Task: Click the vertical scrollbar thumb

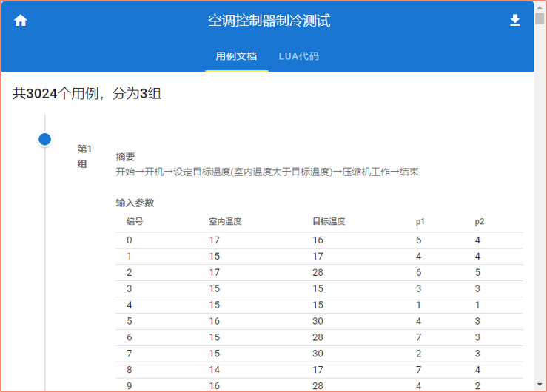Action: click(x=540, y=18)
